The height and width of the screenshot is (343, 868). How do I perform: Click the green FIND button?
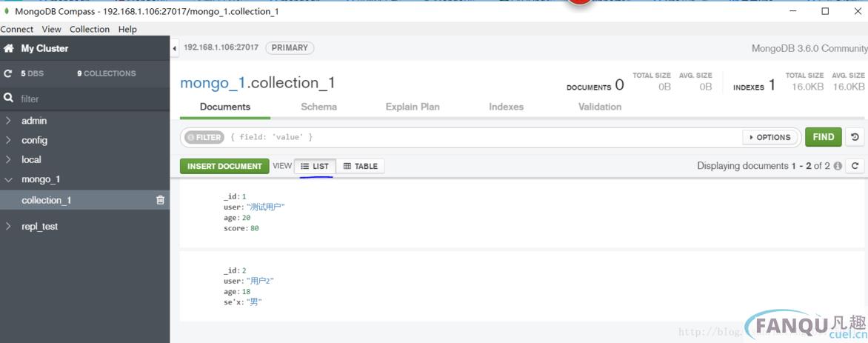click(x=823, y=137)
